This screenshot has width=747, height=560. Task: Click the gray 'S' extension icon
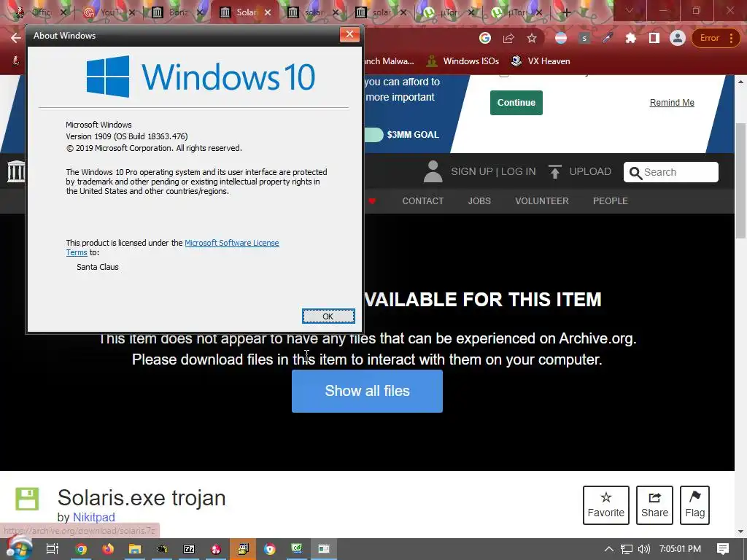point(584,38)
